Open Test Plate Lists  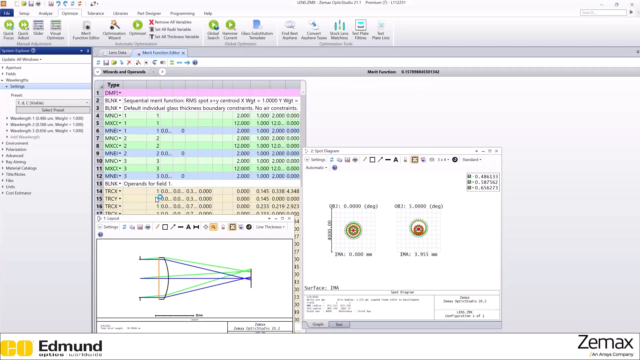[x=380, y=30]
